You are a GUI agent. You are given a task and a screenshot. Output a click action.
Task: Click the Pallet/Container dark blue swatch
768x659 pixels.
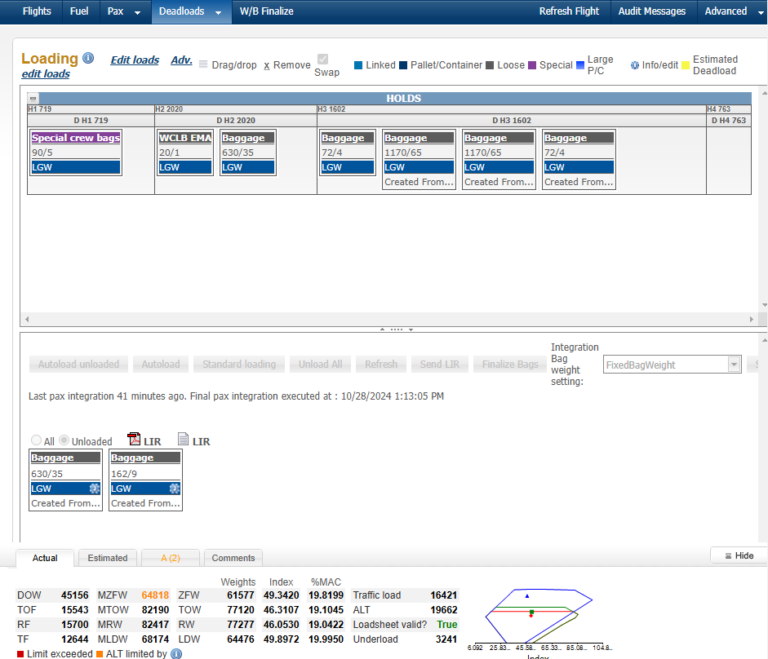click(403, 65)
